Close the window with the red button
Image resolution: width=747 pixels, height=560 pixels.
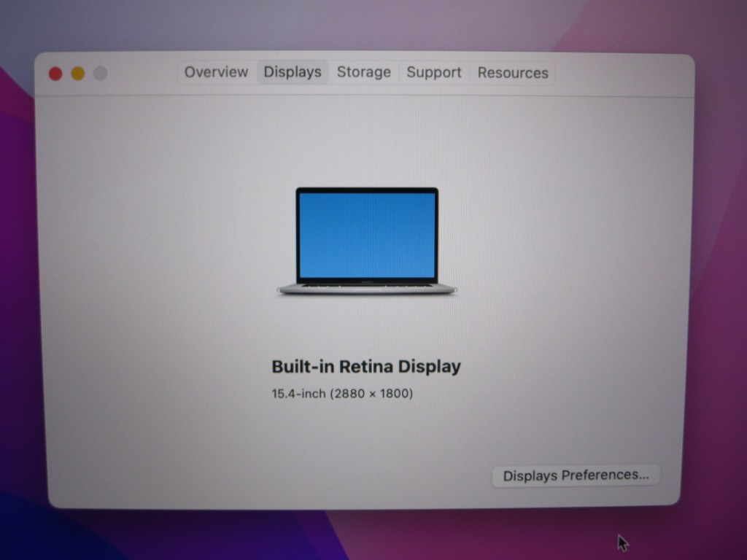[55, 74]
